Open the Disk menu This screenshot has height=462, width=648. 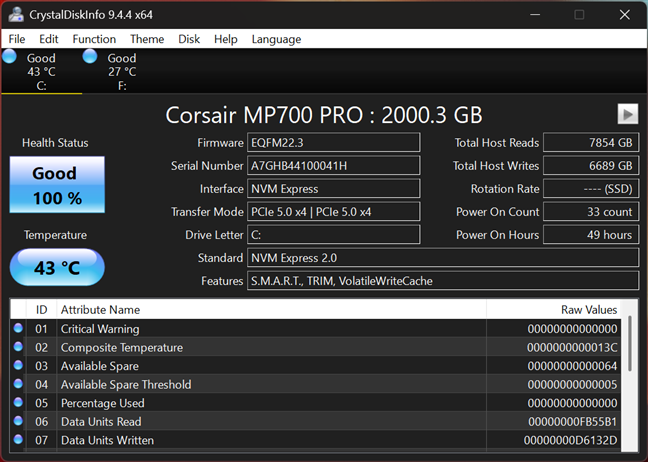[x=189, y=39]
